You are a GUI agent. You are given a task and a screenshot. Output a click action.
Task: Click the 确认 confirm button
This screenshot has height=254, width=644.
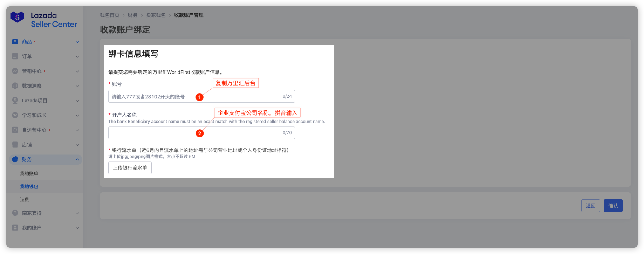click(x=613, y=205)
